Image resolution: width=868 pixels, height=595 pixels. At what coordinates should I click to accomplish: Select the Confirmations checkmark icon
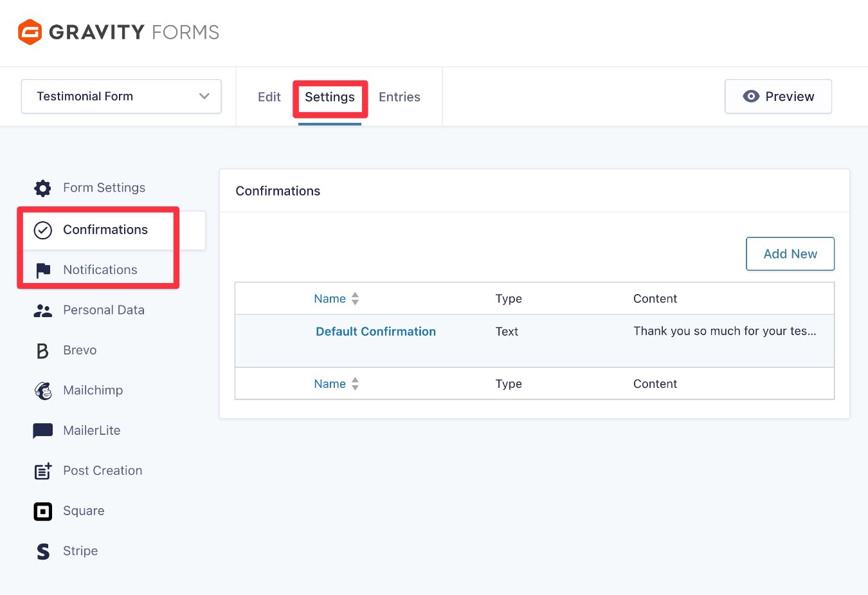42,230
